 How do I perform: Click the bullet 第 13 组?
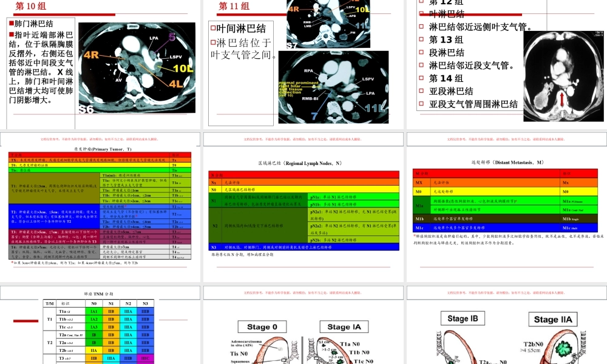[446, 40]
